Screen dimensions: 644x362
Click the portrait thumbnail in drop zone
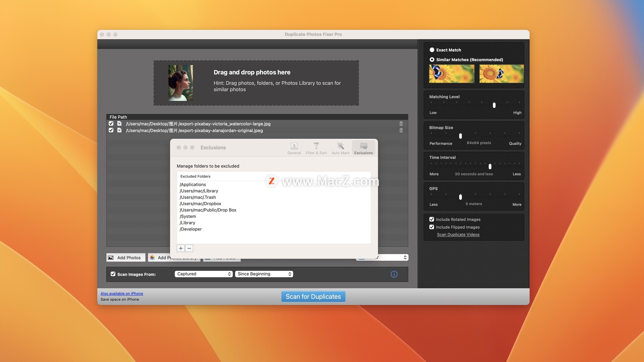tap(180, 83)
